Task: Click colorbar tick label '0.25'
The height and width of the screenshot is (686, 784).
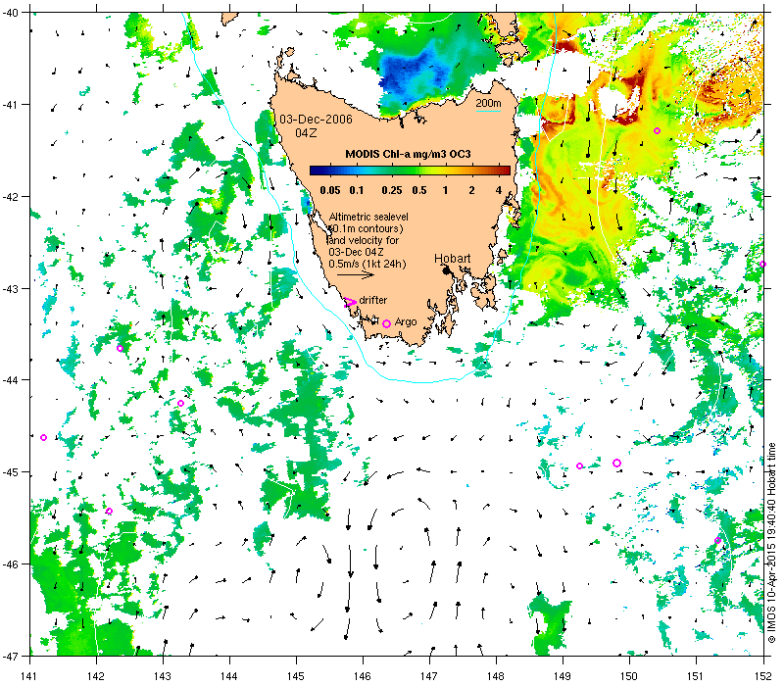Action: point(391,190)
